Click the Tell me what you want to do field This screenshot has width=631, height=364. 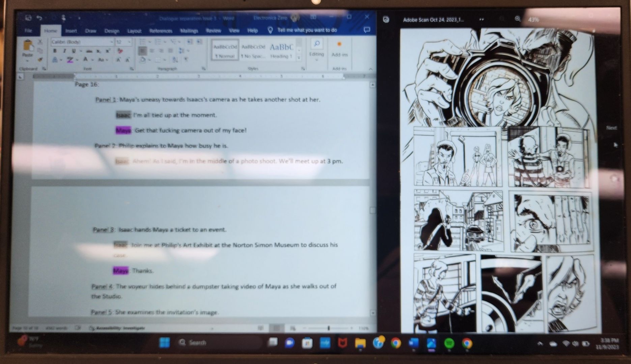[x=307, y=30]
